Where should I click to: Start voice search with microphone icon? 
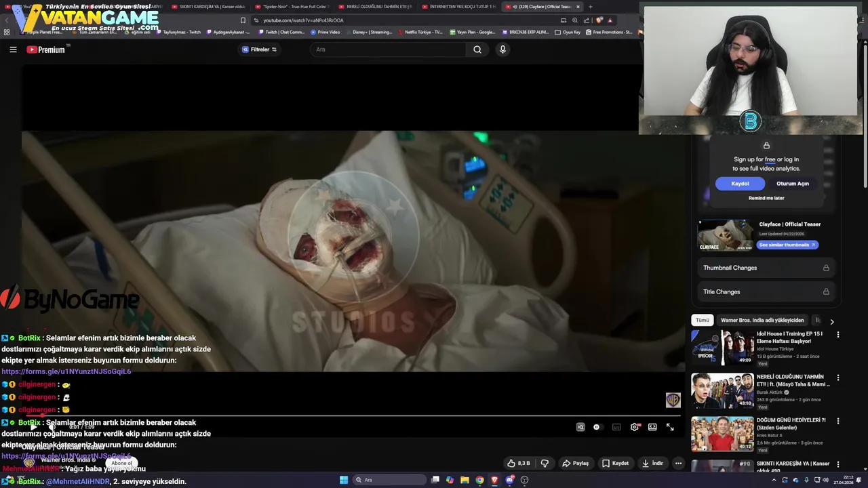click(x=502, y=49)
